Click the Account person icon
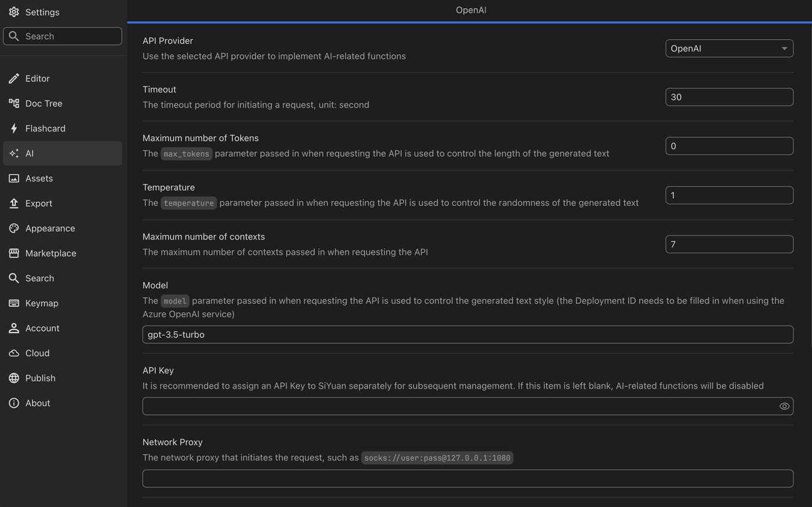The image size is (812, 507). point(14,328)
